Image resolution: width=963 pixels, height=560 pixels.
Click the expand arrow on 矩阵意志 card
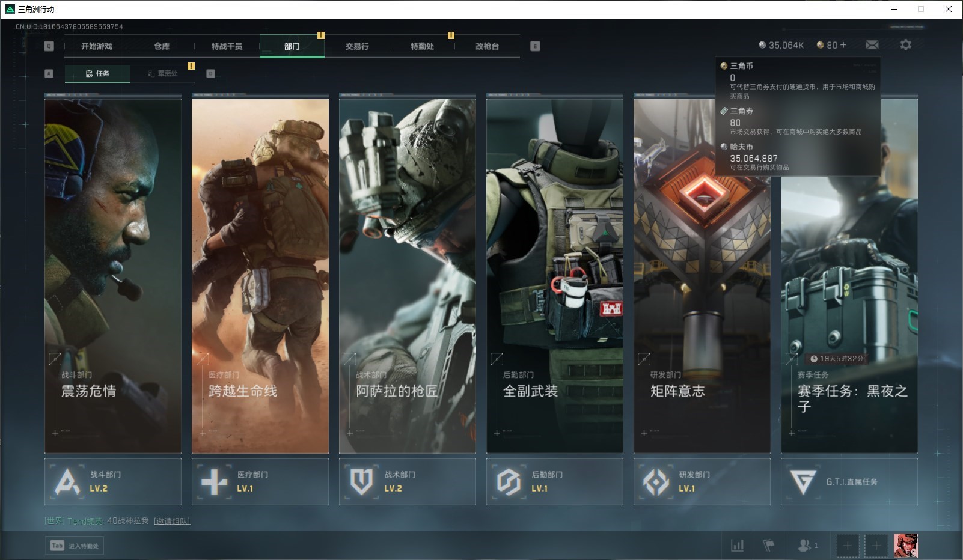[x=644, y=359]
